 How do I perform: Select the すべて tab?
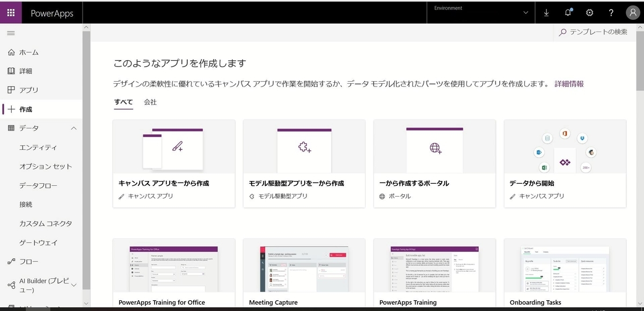(123, 102)
